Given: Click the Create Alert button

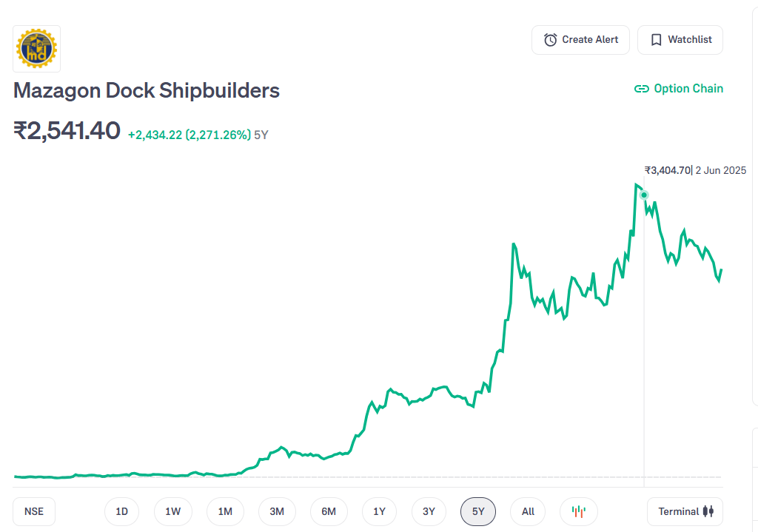Looking at the screenshot, I should 580,40.
